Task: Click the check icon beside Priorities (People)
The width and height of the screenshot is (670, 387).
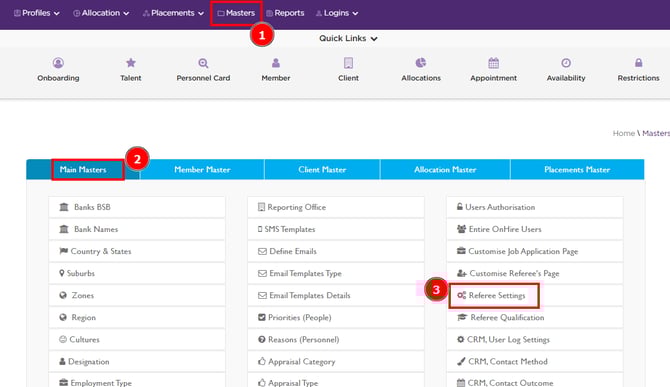Action: coord(262,317)
